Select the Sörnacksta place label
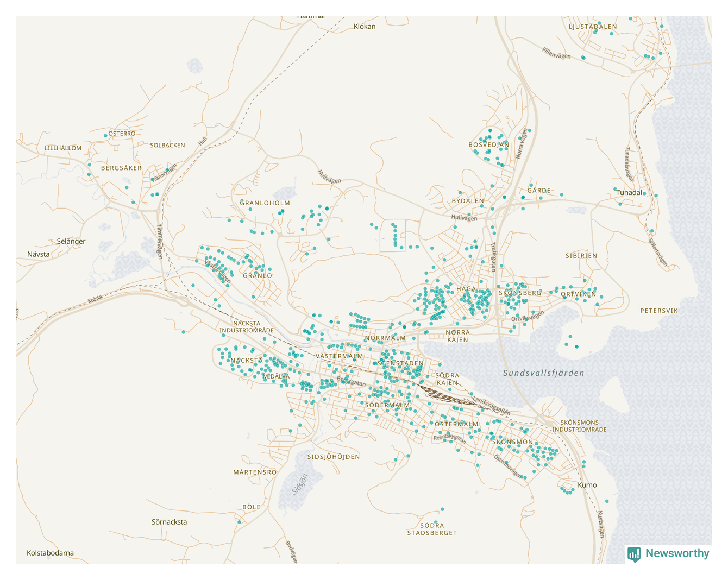 coord(169,522)
